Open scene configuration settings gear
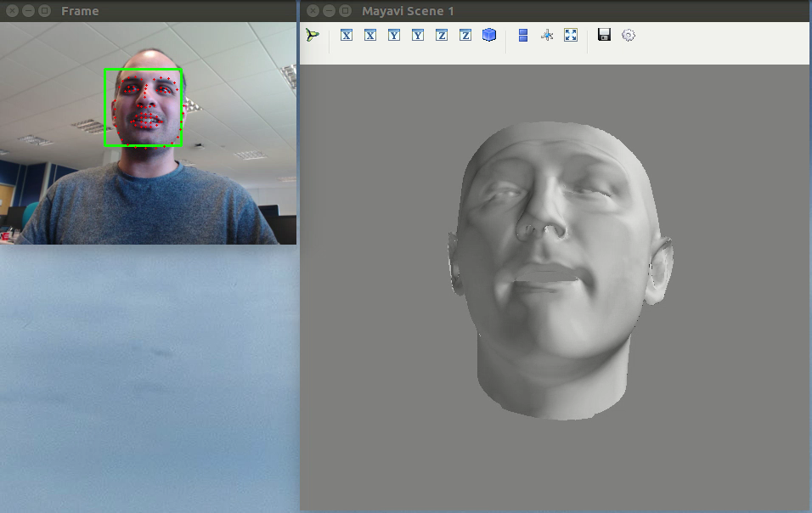The image size is (812, 513). click(629, 35)
